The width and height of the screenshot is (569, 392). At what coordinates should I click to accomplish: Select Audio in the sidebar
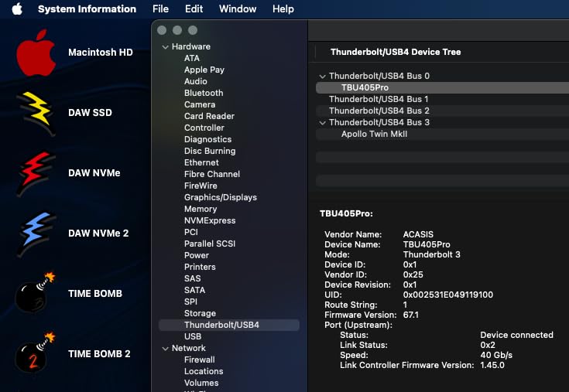[196, 81]
